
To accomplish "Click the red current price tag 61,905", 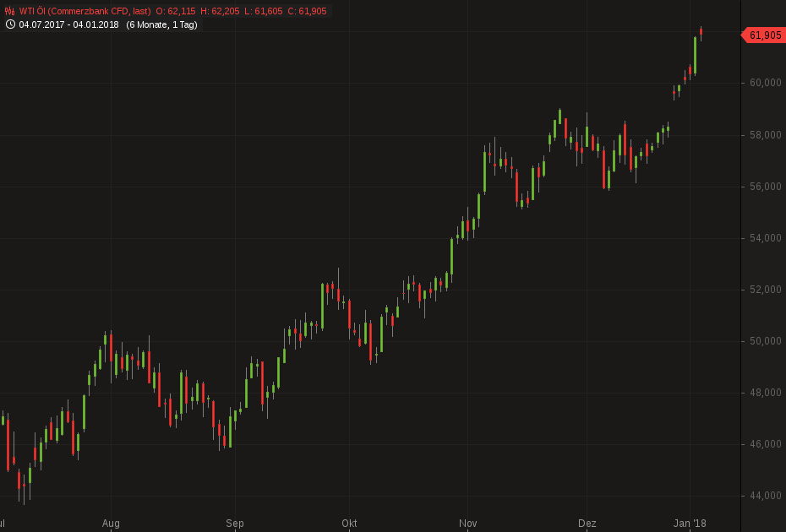I will tap(764, 35).
